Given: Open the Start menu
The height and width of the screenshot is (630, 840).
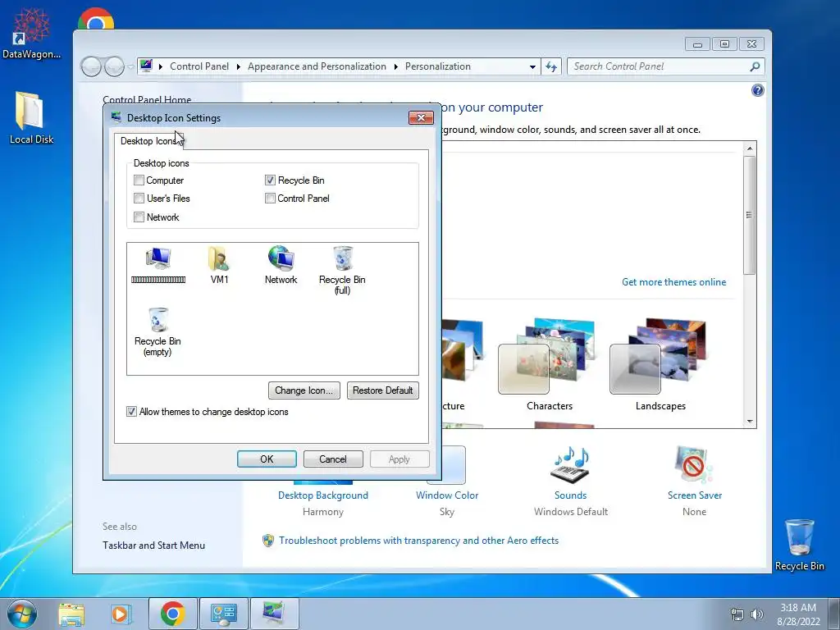Looking at the screenshot, I should [x=22, y=614].
